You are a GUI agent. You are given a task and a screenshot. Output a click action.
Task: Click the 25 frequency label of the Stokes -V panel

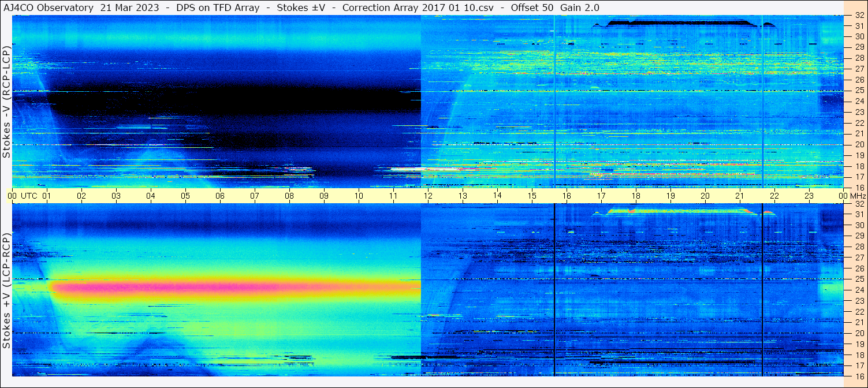tap(859, 91)
